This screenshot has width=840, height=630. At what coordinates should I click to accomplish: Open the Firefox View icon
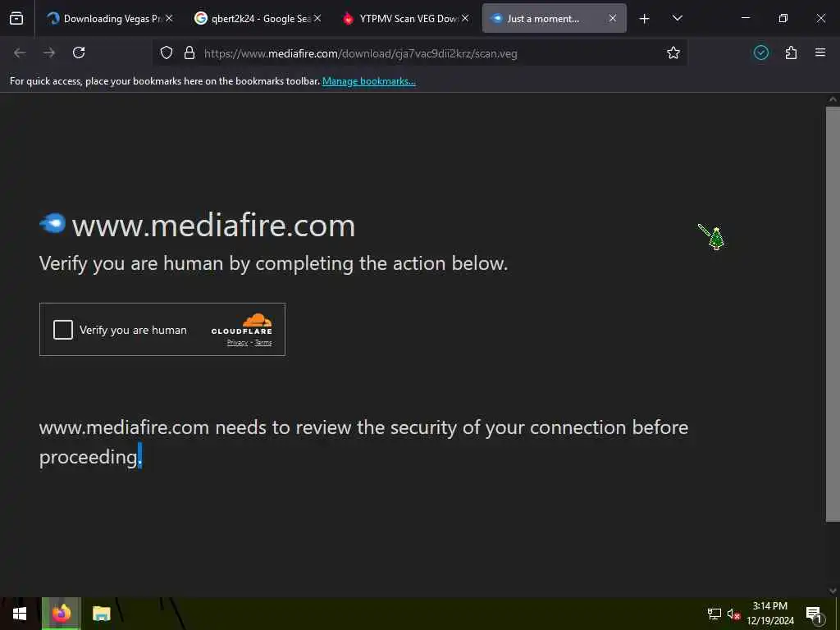click(x=16, y=18)
